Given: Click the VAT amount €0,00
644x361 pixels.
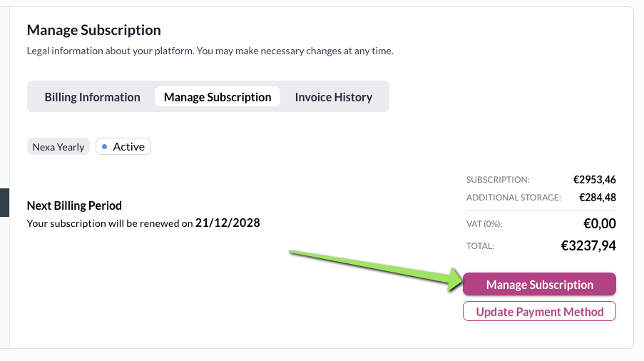Looking at the screenshot, I should pos(599,224).
